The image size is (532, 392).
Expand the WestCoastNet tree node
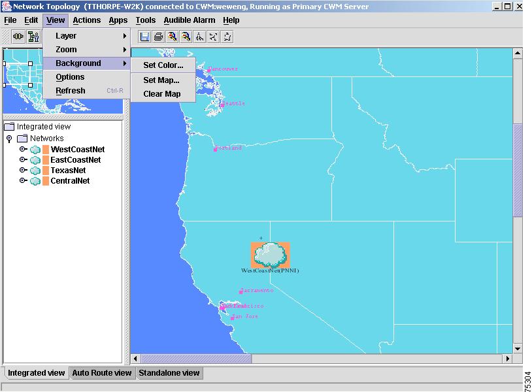pos(23,149)
